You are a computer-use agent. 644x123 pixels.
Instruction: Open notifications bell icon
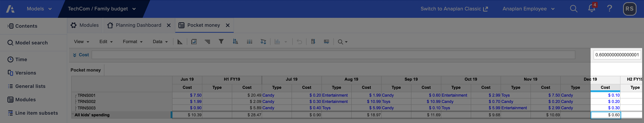(592, 9)
